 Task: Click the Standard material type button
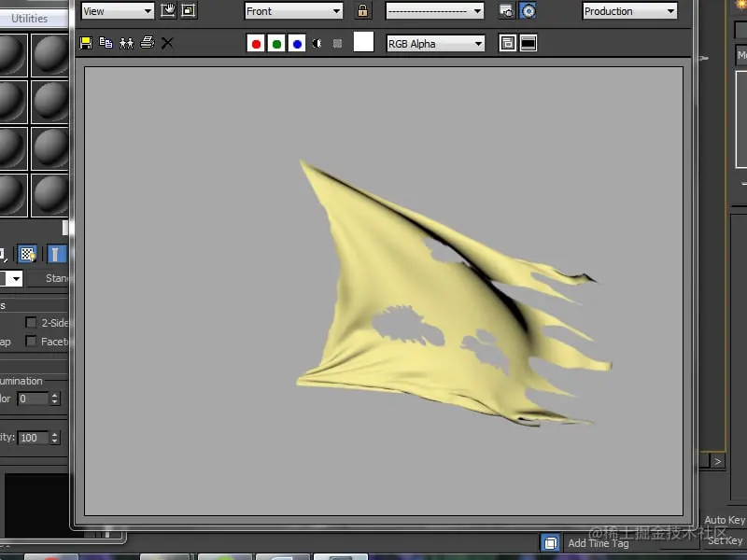[48, 278]
